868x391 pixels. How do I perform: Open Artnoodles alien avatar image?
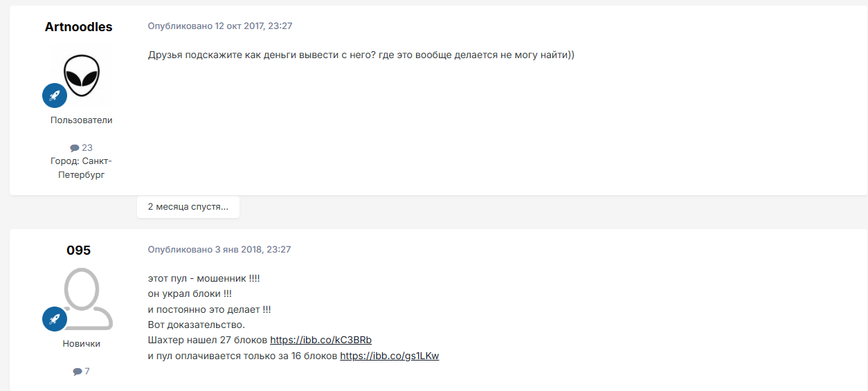click(x=82, y=75)
